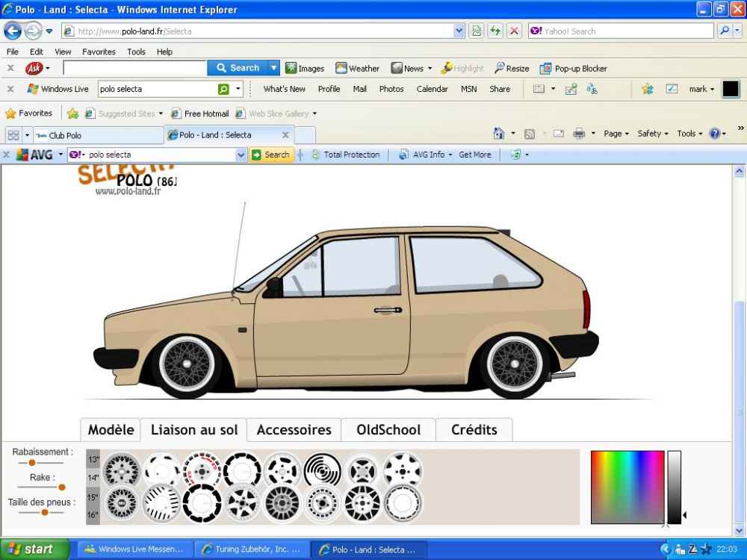The image size is (747, 560).
Task: Expand the address bar history dropdown
Action: tap(459, 31)
